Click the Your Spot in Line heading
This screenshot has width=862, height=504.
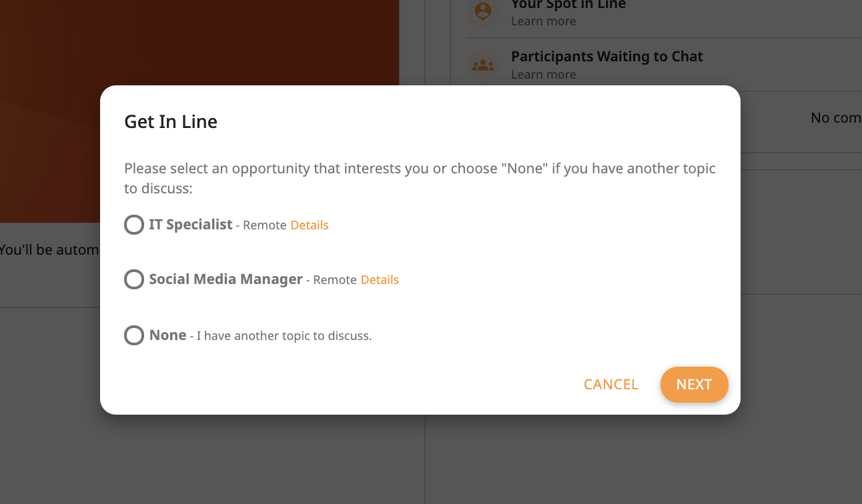568,5
